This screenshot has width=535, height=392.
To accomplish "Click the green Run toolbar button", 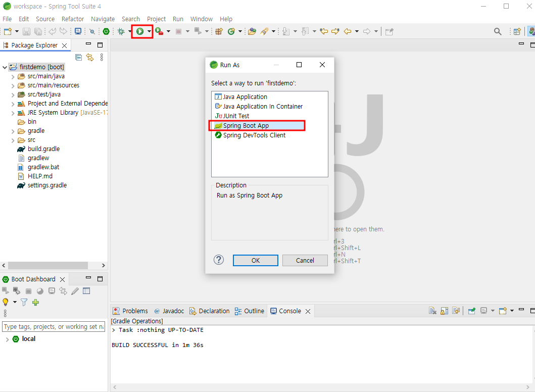I will coord(140,31).
